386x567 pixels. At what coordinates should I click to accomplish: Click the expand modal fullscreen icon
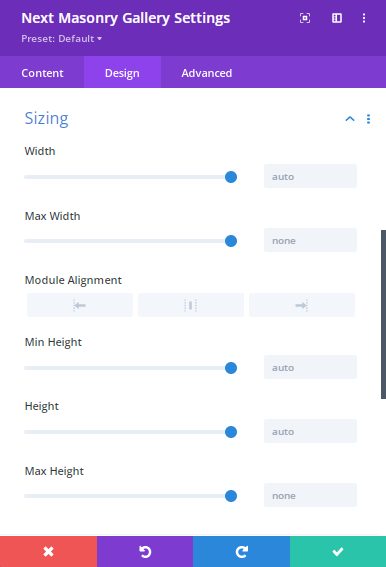coord(305,18)
